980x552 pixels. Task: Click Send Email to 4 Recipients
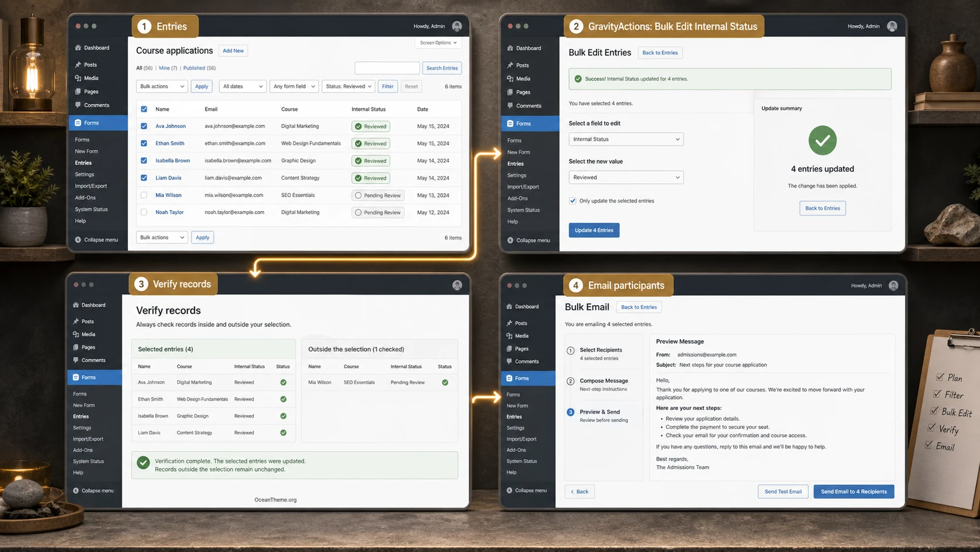click(x=853, y=492)
